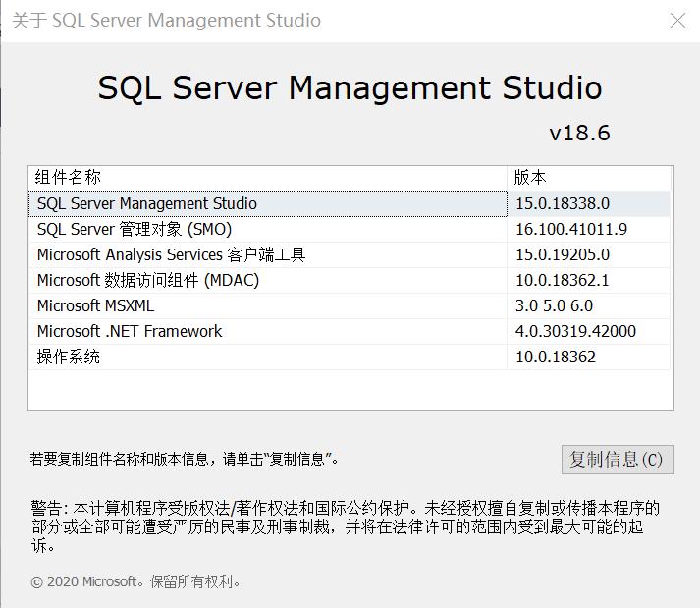Click version value 15.0.19205.0
Viewport: 700px width, 608px height.
(x=563, y=254)
